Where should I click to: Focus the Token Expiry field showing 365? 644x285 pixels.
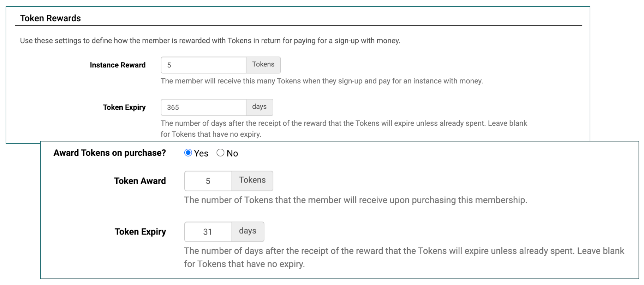pos(203,107)
